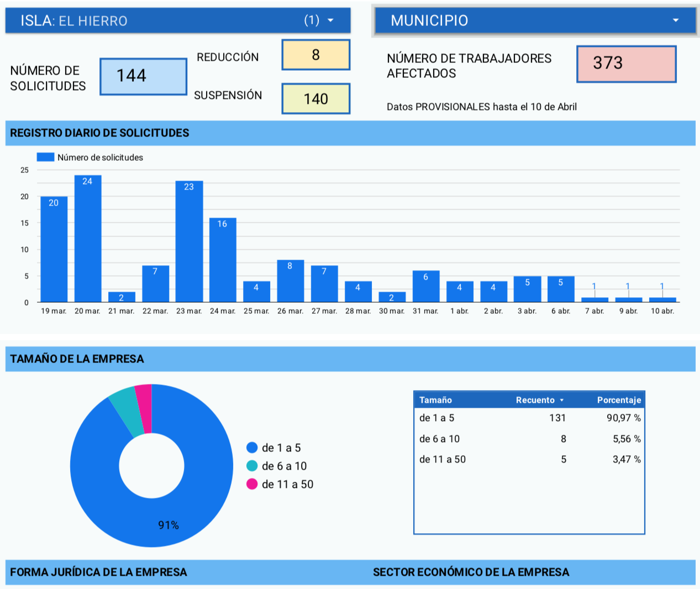700x589 pixels.
Task: Click the 20 mar. bar with value 24
Action: point(88,239)
